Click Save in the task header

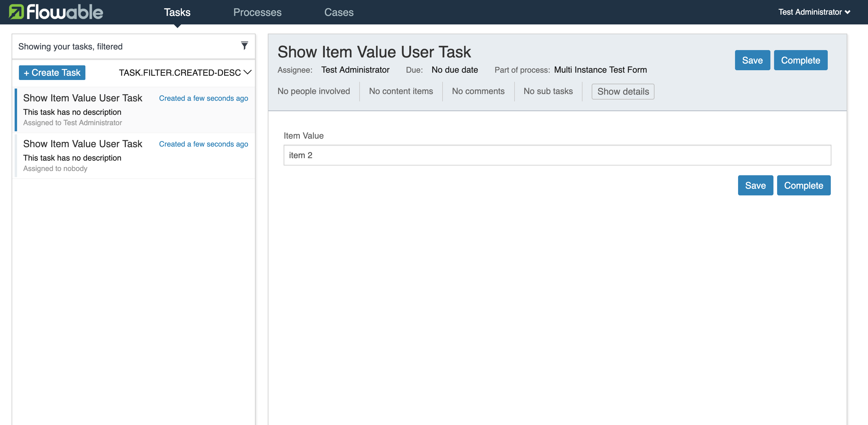click(752, 60)
